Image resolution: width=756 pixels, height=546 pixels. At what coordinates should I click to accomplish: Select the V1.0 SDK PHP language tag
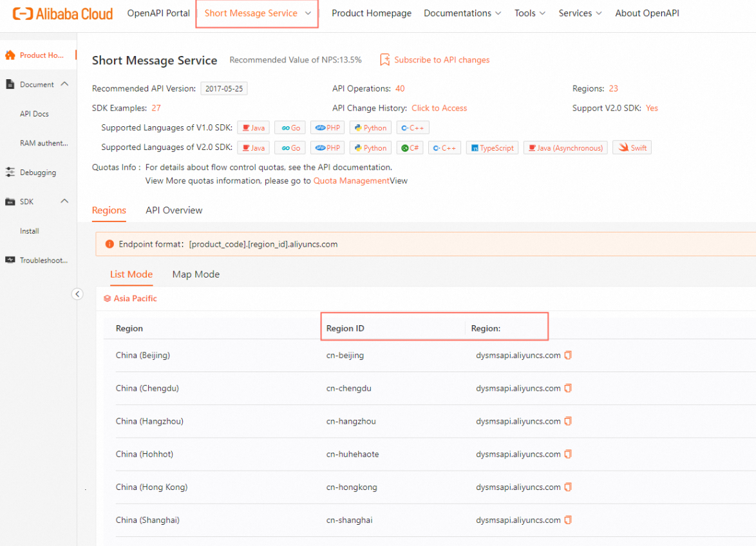pyautogui.click(x=327, y=127)
